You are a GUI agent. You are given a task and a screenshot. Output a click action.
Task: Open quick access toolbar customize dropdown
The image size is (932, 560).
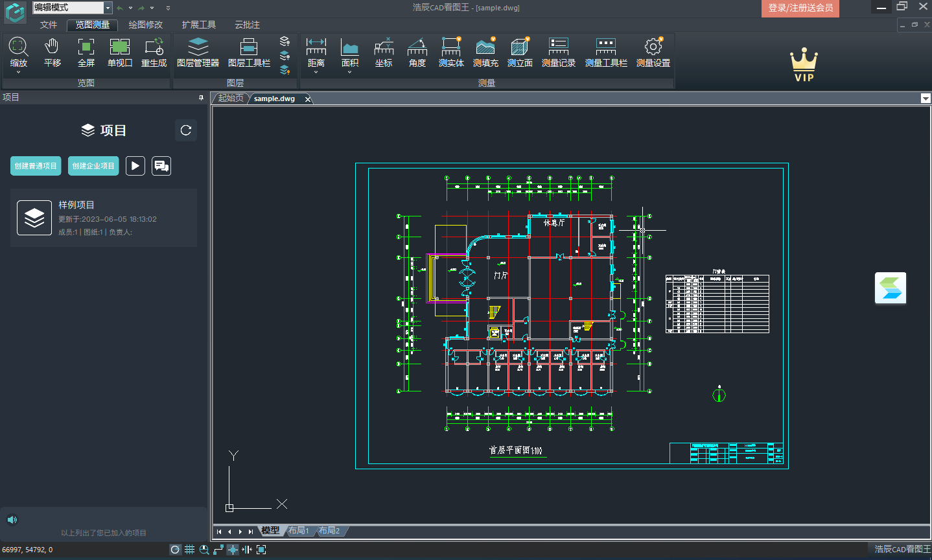tap(168, 8)
